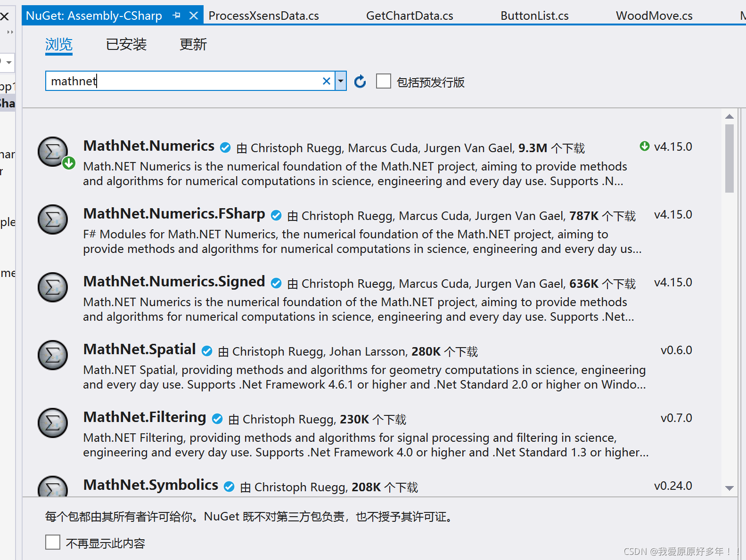
Task: Click v0.7.0 version of MathNet.Filtering
Action: (676, 418)
